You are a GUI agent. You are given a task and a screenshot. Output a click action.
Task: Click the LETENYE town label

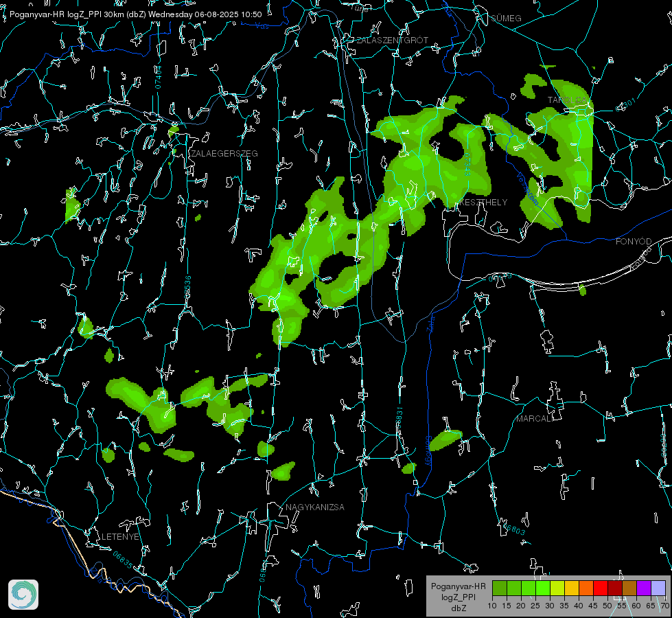(120, 536)
